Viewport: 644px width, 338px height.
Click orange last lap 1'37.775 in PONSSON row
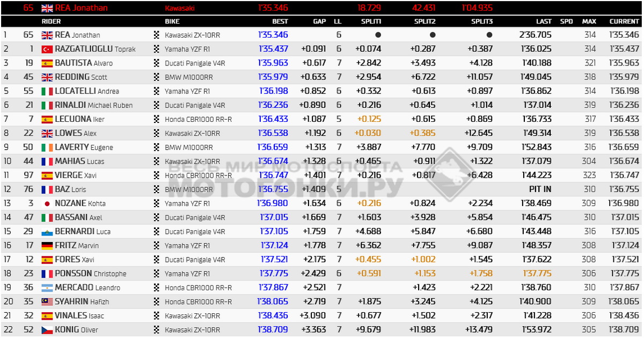pyautogui.click(x=537, y=274)
